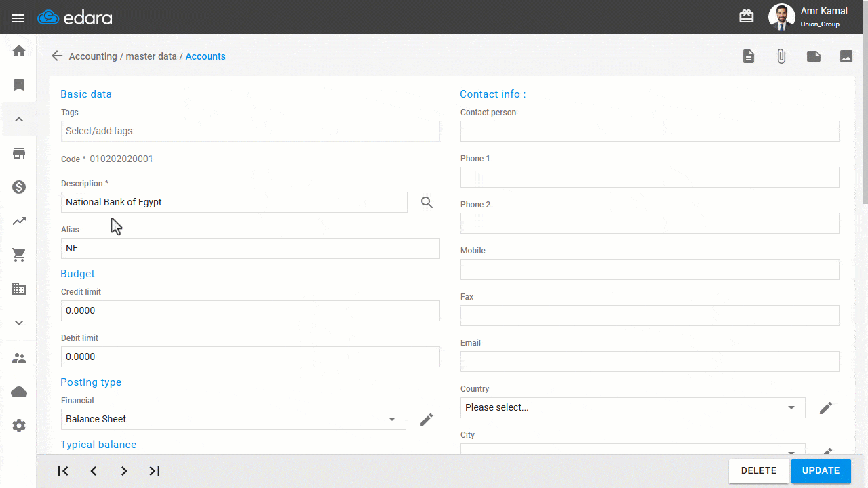Open the attachments paperclip icon
This screenshot has height=488, width=868.
click(781, 56)
